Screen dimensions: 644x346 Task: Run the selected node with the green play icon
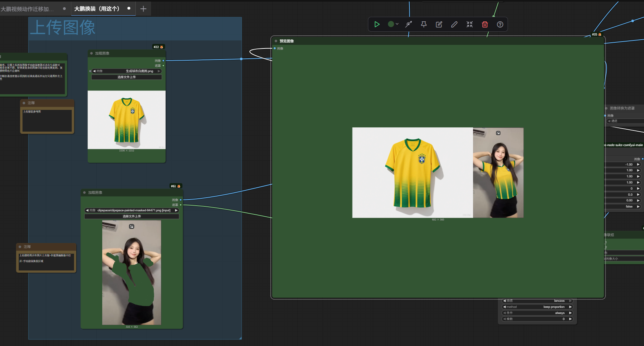coord(377,24)
